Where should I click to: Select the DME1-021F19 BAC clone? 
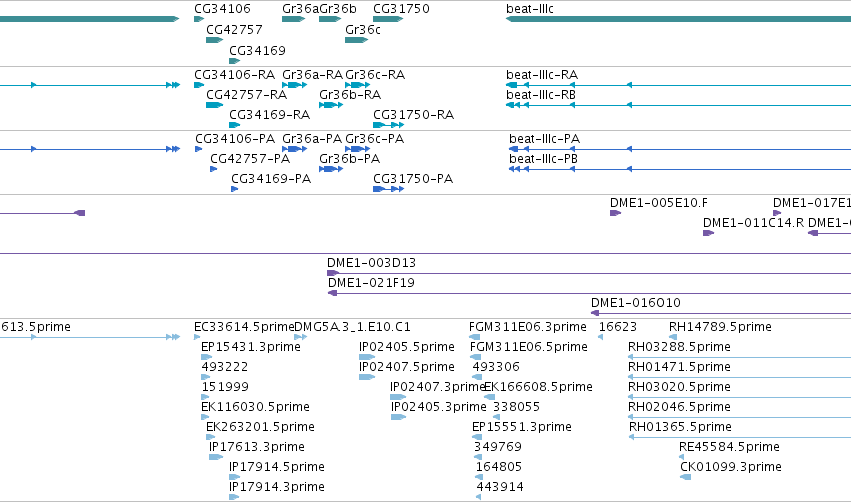pyautogui.click(x=589, y=293)
